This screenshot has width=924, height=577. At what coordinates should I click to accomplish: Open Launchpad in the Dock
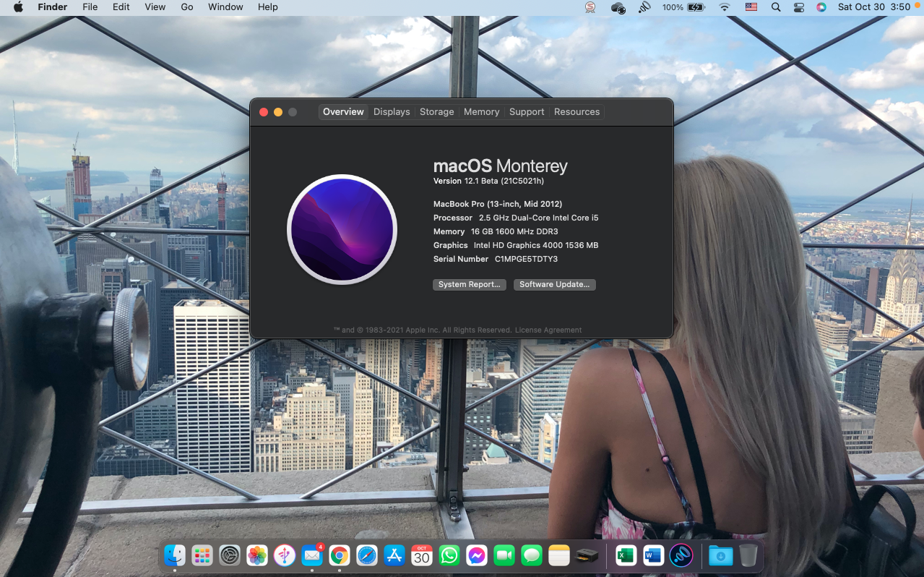202,555
